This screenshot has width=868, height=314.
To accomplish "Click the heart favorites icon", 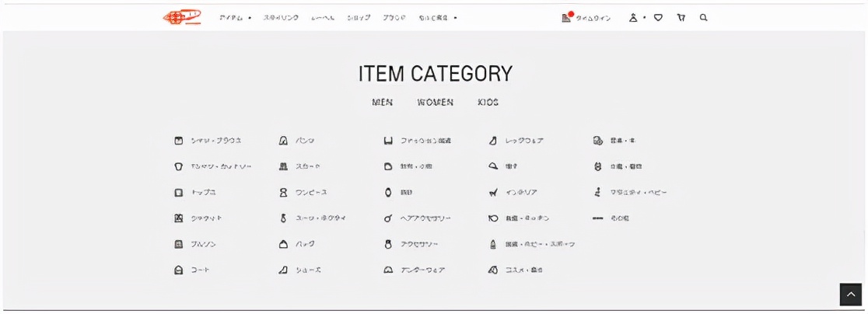I will click(658, 17).
